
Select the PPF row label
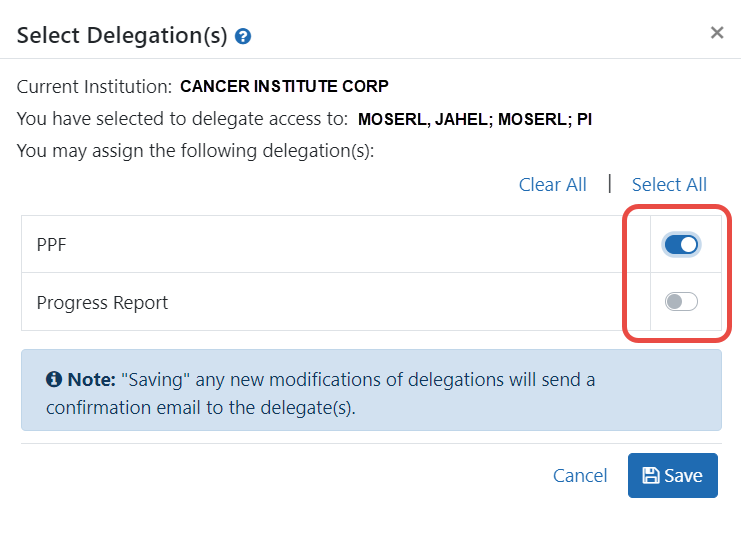[x=52, y=245]
